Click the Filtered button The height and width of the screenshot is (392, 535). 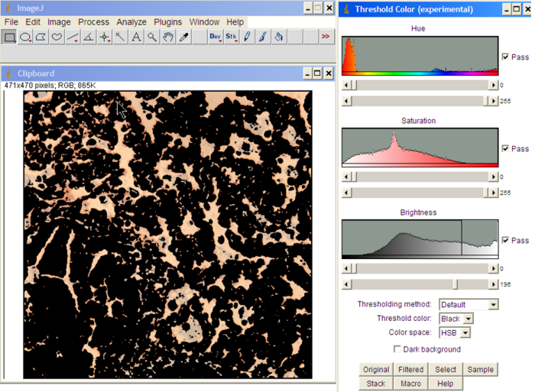[x=410, y=370]
